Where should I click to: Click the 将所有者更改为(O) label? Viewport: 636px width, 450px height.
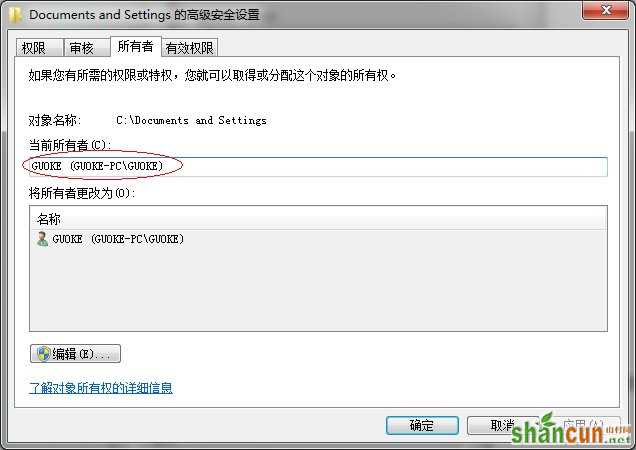pos(82,193)
